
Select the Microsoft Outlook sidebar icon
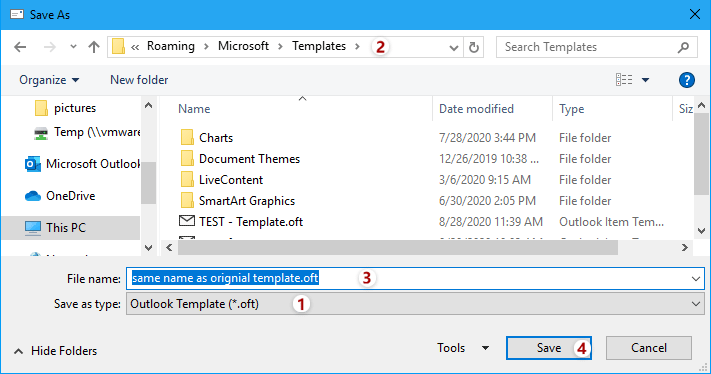[33, 164]
